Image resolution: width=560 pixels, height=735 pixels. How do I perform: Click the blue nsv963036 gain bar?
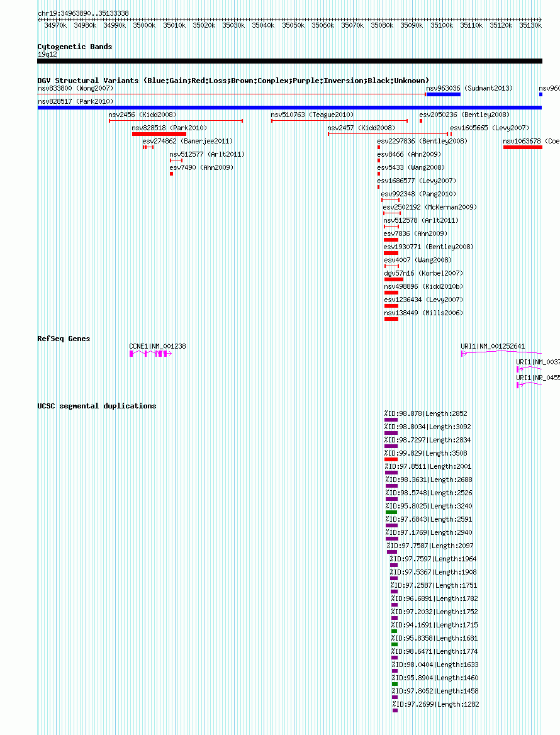pyautogui.click(x=444, y=94)
